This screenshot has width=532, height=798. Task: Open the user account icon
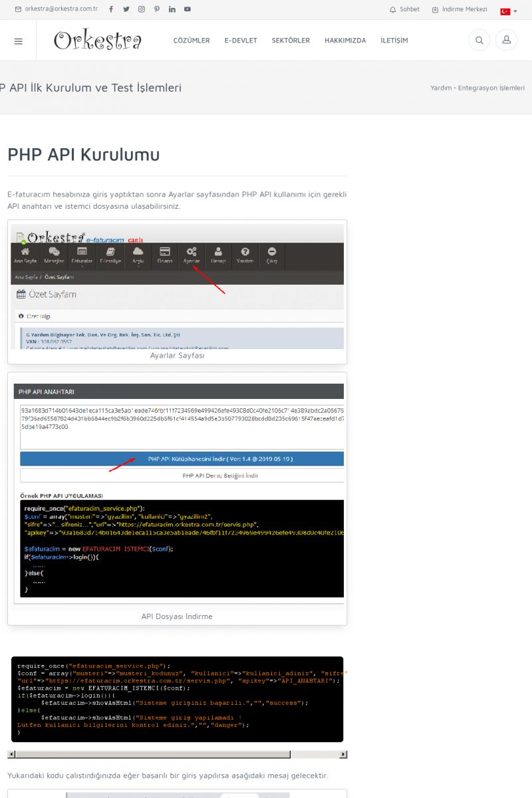point(506,41)
